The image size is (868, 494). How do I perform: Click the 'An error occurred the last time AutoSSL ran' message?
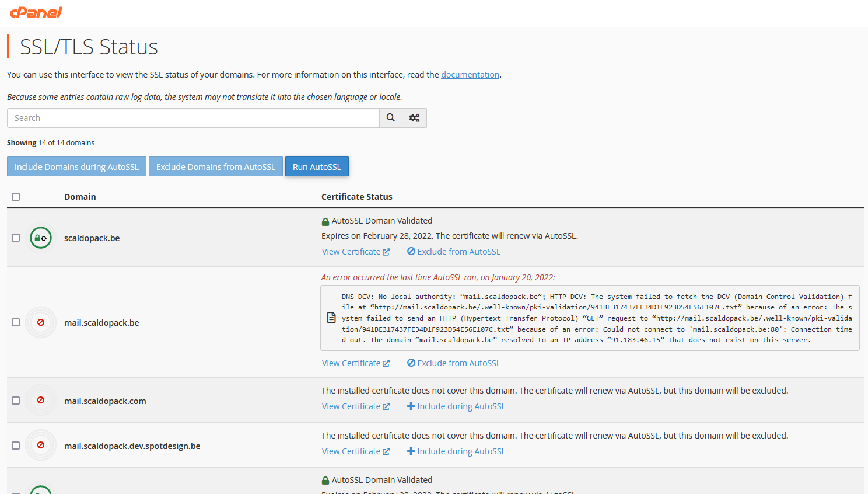[438, 277]
